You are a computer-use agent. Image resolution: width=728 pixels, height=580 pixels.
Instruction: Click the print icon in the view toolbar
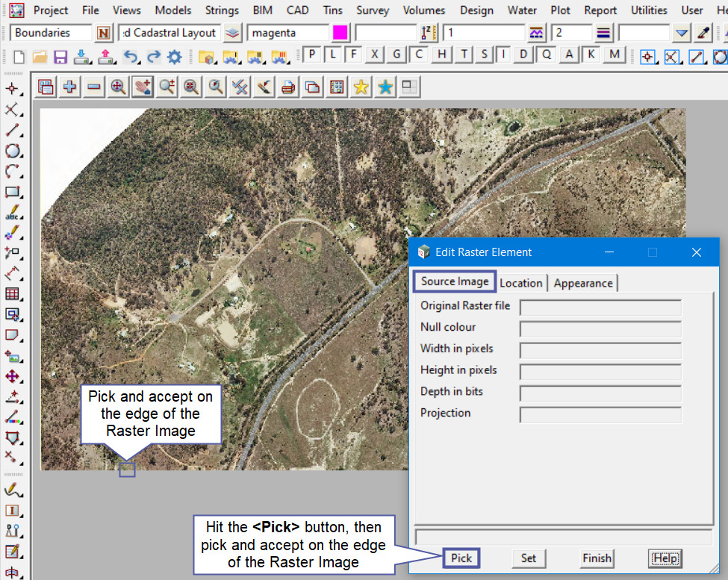click(x=287, y=87)
